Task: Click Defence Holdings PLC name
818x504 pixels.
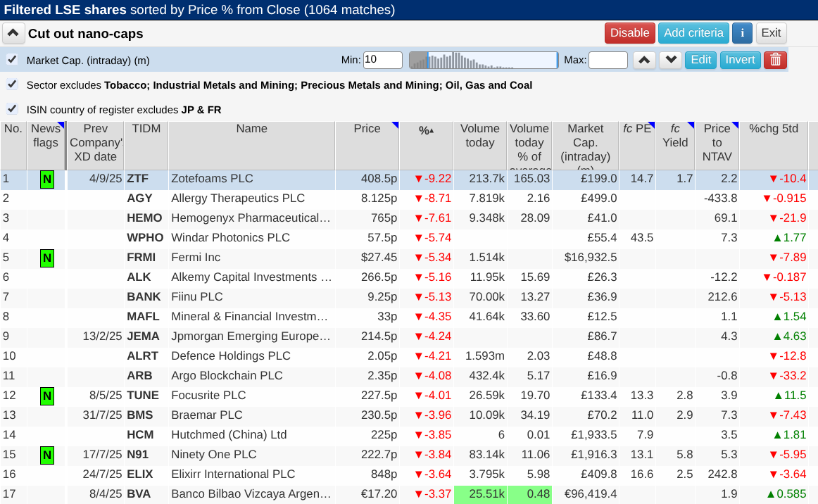Action: [231, 356]
